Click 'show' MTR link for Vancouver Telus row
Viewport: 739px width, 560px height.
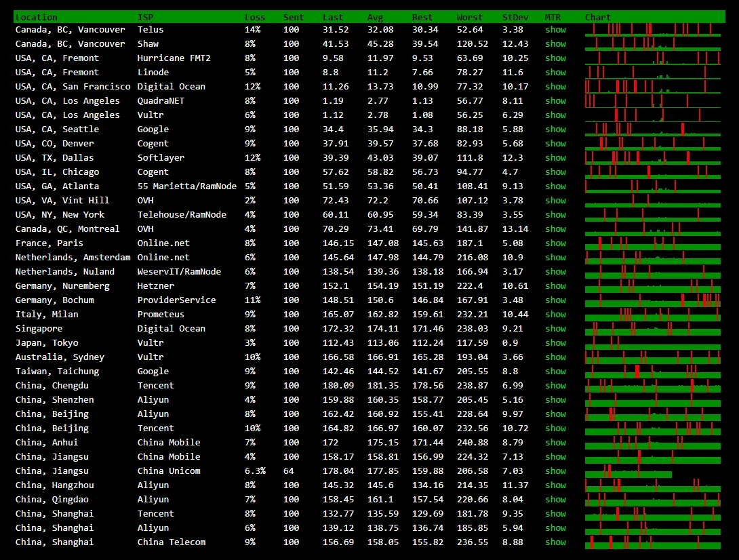click(555, 30)
